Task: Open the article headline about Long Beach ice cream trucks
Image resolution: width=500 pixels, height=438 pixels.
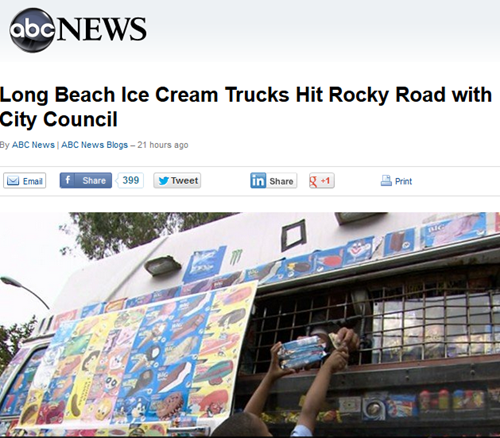Action: [x=246, y=107]
